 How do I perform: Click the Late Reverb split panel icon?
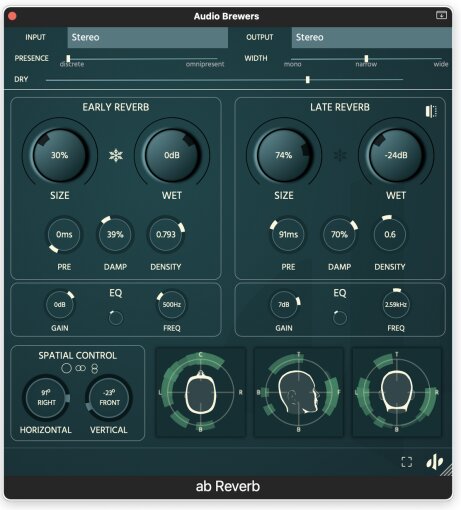pos(431,111)
